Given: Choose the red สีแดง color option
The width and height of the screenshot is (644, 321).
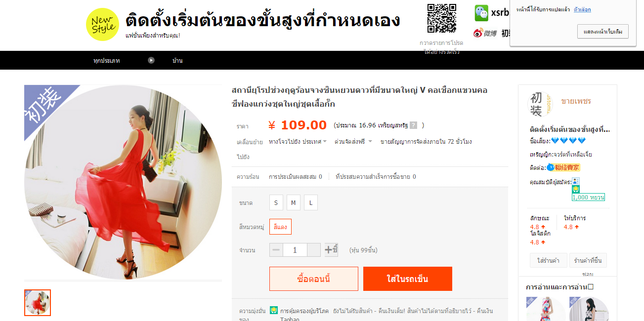Looking at the screenshot, I should (281, 227).
